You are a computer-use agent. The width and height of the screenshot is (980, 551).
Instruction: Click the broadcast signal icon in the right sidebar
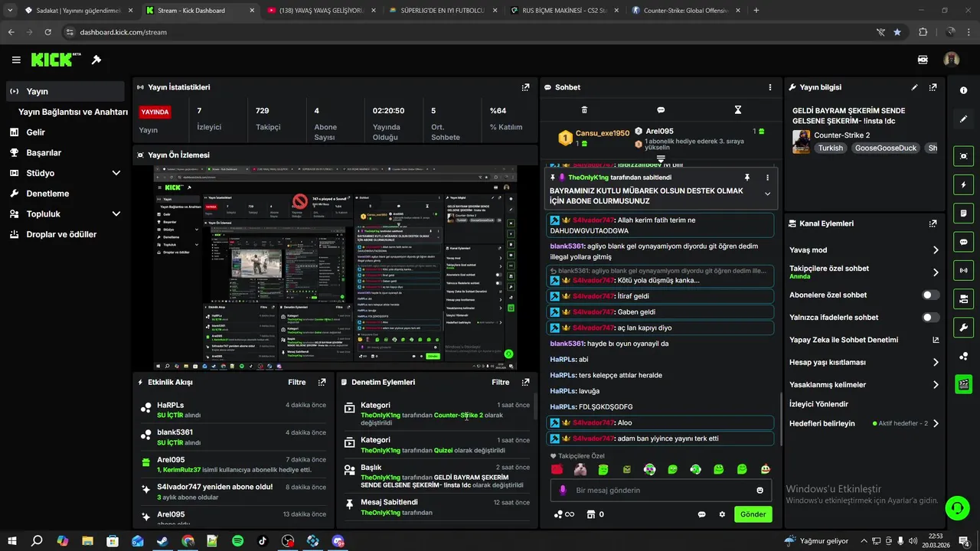tap(963, 270)
